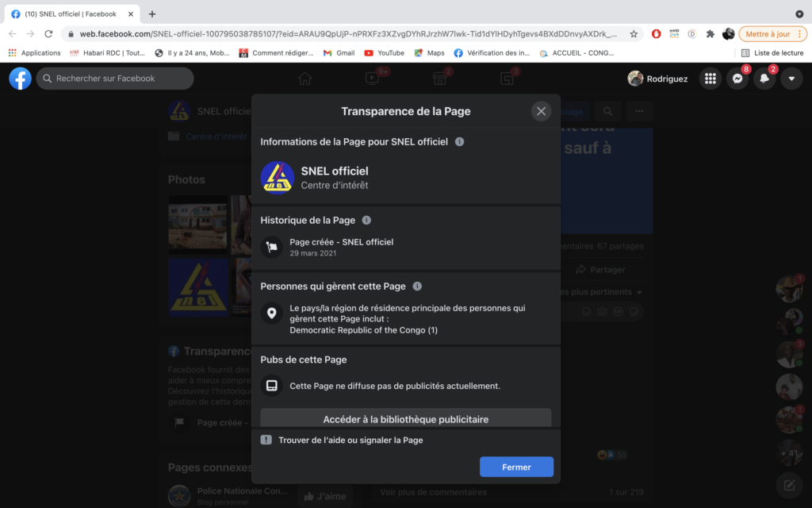The width and height of the screenshot is (812, 508).
Task: Click info icon next to Informations de la Page
Action: point(459,141)
